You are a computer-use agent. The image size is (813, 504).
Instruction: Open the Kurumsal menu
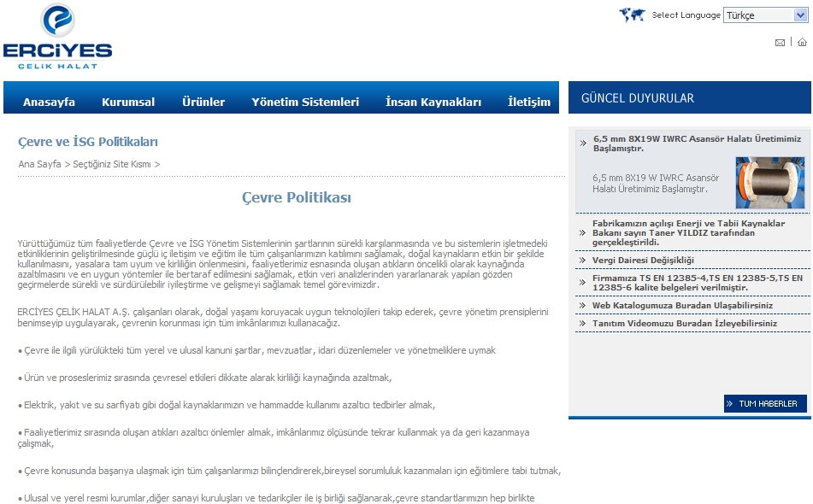tap(128, 102)
